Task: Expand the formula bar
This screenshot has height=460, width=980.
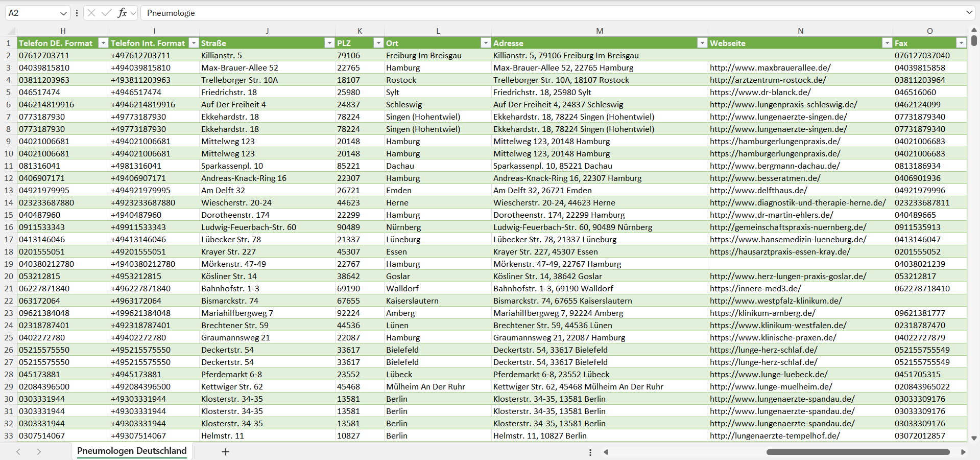Action: tap(969, 12)
